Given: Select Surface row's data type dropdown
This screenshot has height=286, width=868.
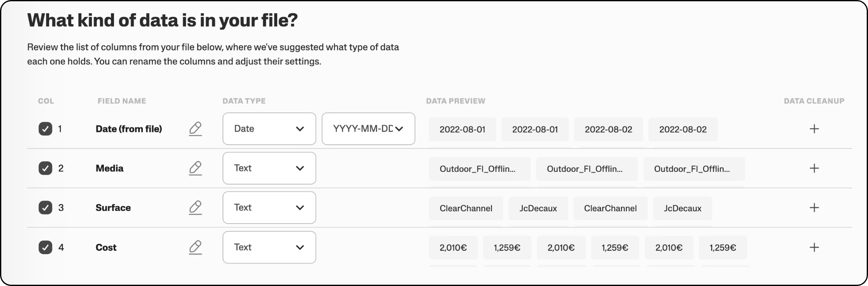Looking at the screenshot, I should pos(269,207).
